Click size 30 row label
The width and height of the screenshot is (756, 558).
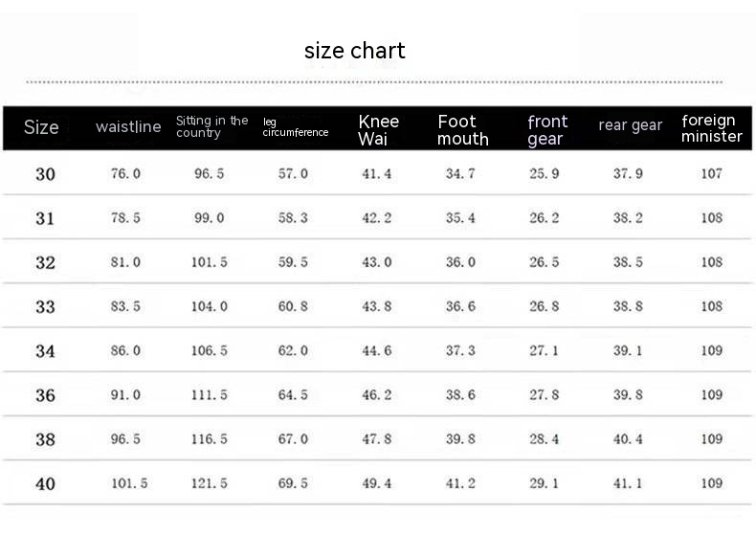45,174
